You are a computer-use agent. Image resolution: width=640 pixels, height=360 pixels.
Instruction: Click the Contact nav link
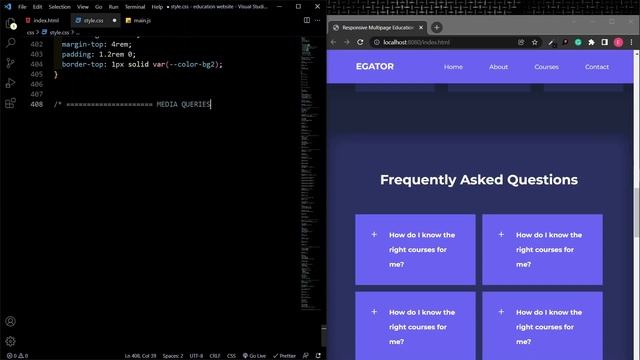[x=597, y=67]
